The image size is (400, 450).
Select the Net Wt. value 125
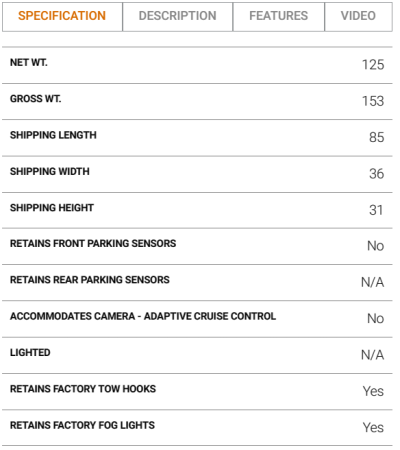(373, 65)
